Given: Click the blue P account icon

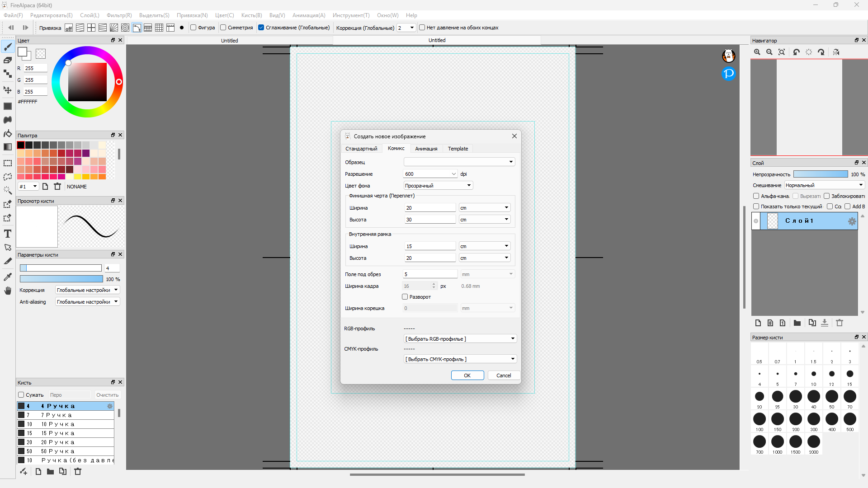Looking at the screenshot, I should pyautogui.click(x=729, y=74).
